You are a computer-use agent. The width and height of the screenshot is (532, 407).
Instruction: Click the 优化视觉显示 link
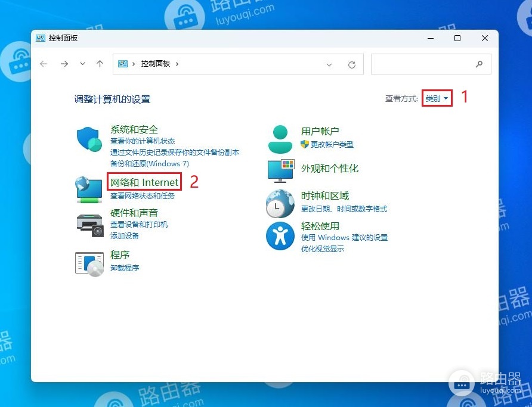[x=323, y=248]
